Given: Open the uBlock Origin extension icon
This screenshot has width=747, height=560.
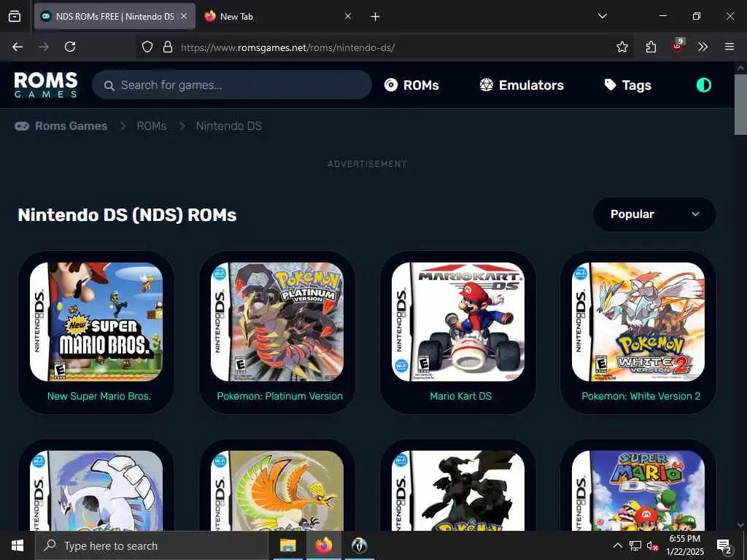Looking at the screenshot, I should (x=678, y=46).
